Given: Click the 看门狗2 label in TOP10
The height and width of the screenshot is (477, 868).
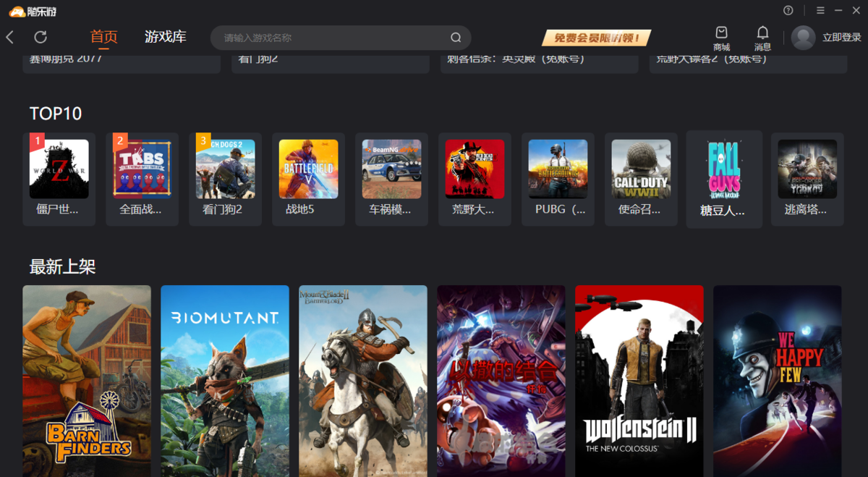Looking at the screenshot, I should [222, 210].
